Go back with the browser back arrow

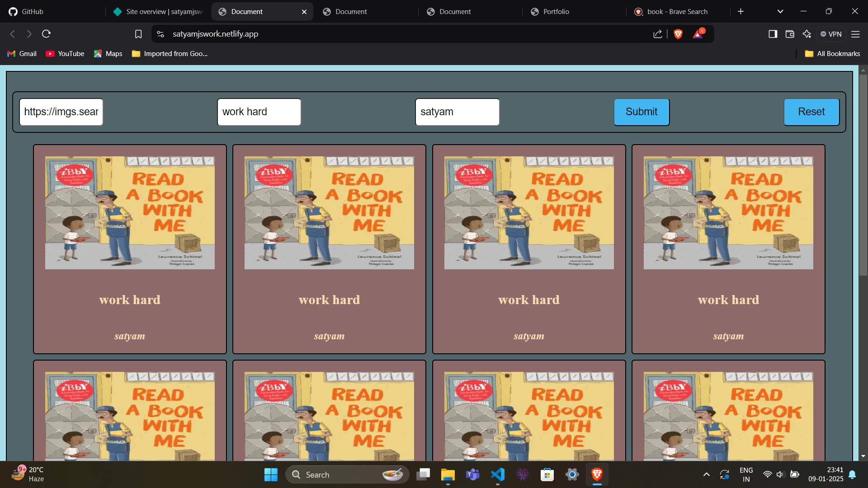(13, 34)
